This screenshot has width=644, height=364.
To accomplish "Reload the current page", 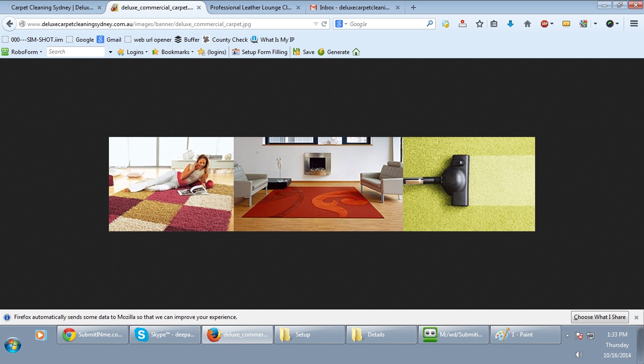I will click(324, 24).
